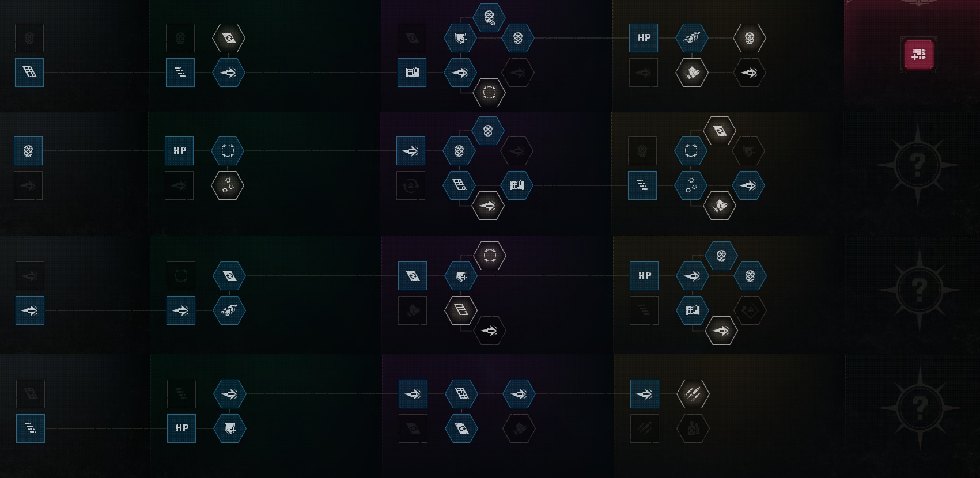Click the blue square city-skyline node
The width and height of the screenshot is (980, 478).
click(x=412, y=73)
